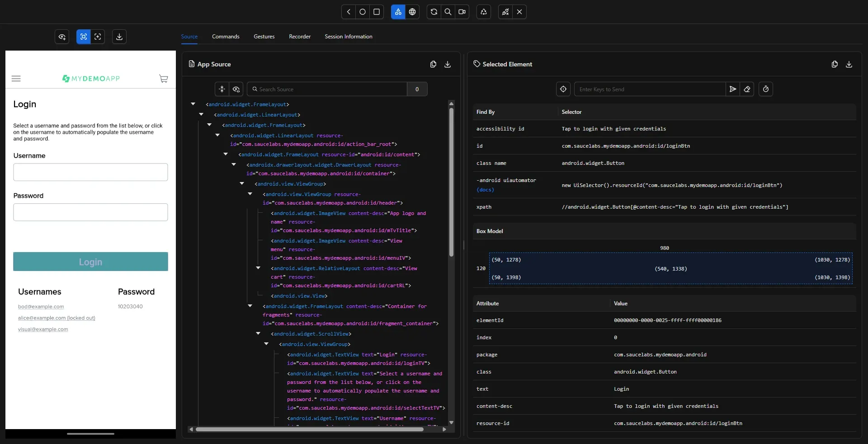Download Selected Element details
The height and width of the screenshot is (444, 868).
pos(849,64)
